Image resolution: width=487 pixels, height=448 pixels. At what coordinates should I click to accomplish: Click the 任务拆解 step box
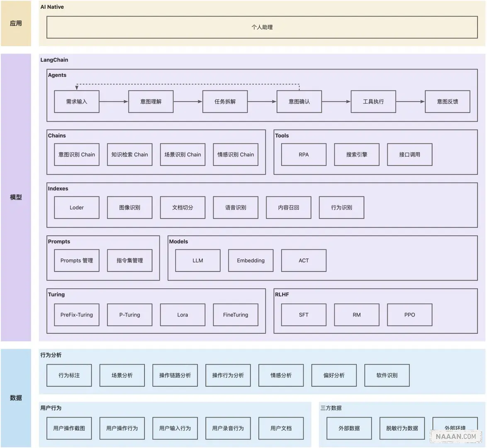point(225,102)
